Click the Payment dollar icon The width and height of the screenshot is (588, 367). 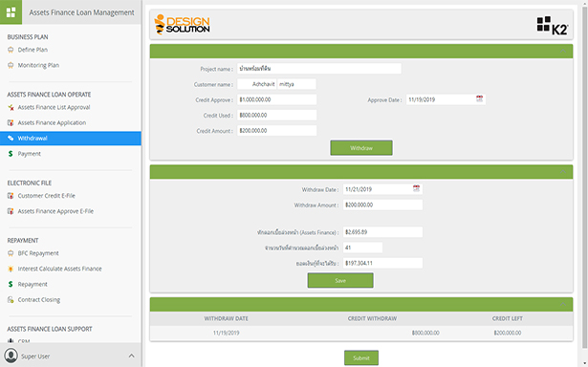click(x=11, y=154)
